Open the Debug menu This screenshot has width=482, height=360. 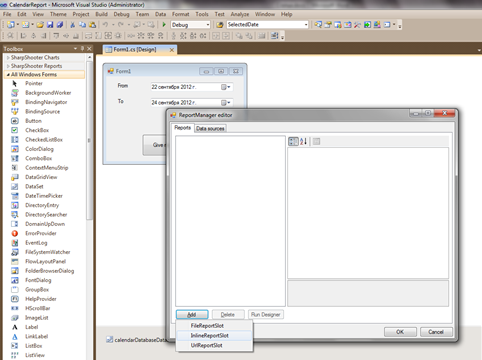point(121,14)
